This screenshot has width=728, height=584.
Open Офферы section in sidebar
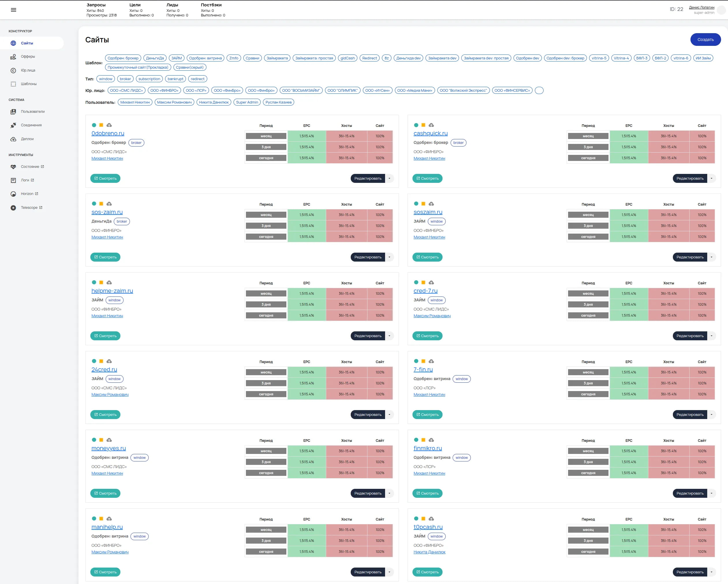coord(28,57)
